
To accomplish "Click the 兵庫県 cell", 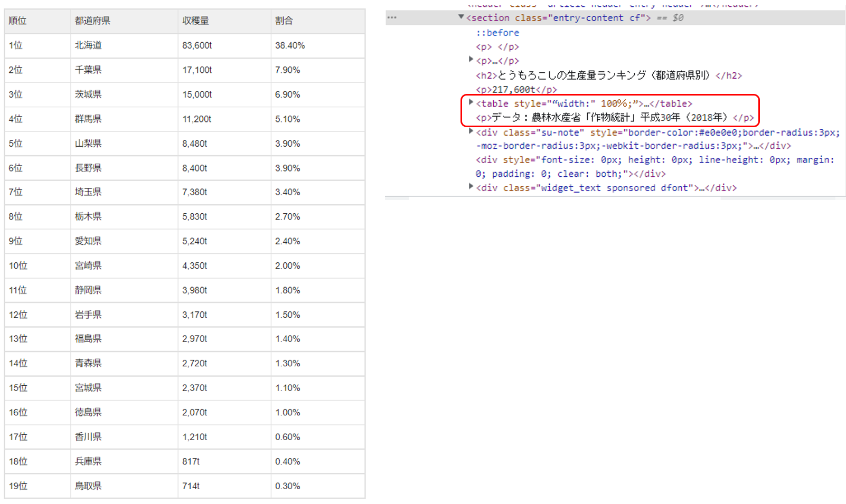I will coord(124,462).
